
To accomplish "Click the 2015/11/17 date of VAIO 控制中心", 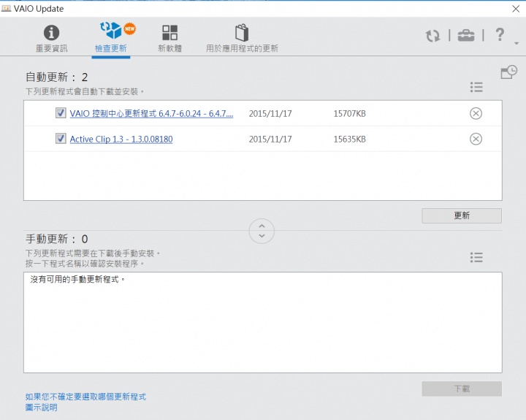I will [x=270, y=114].
